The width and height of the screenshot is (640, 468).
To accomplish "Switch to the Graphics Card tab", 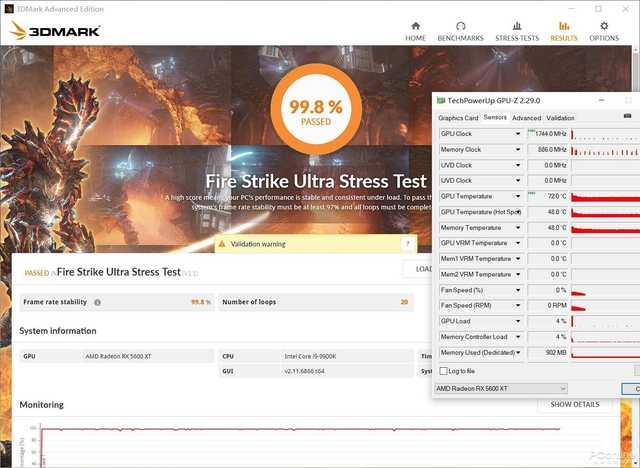I will click(x=458, y=118).
